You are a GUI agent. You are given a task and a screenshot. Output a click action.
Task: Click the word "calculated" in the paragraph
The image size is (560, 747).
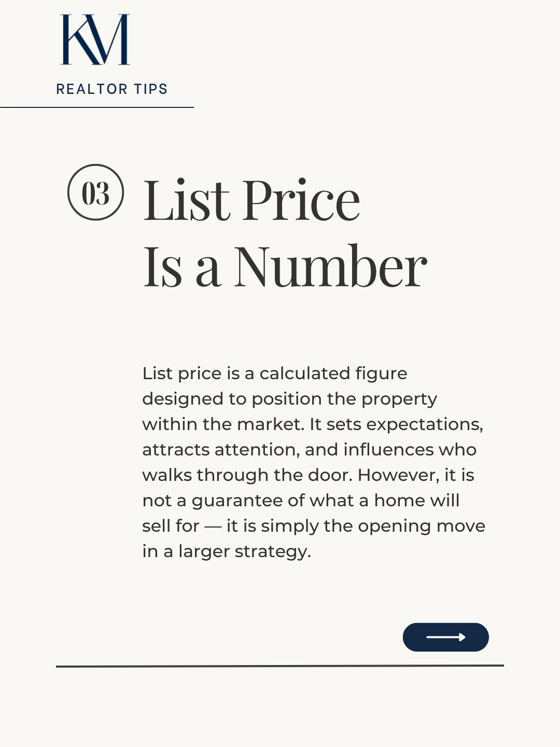[x=305, y=374]
